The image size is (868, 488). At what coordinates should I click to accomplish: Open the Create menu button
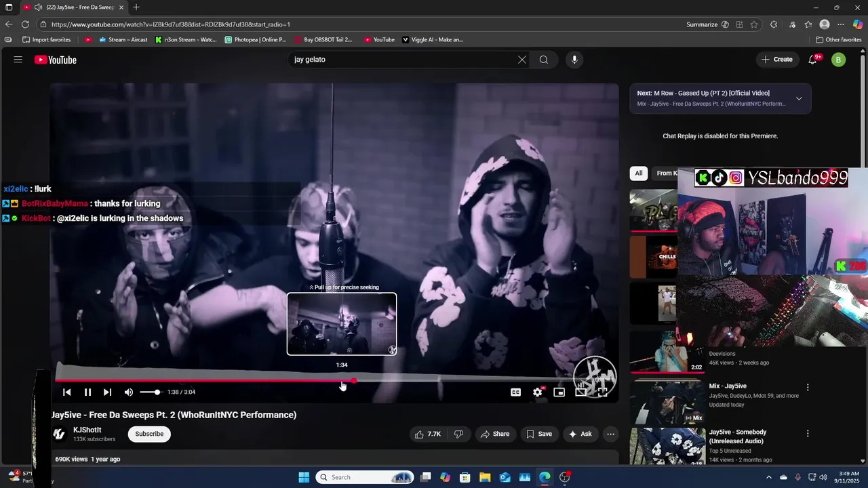(x=777, y=60)
